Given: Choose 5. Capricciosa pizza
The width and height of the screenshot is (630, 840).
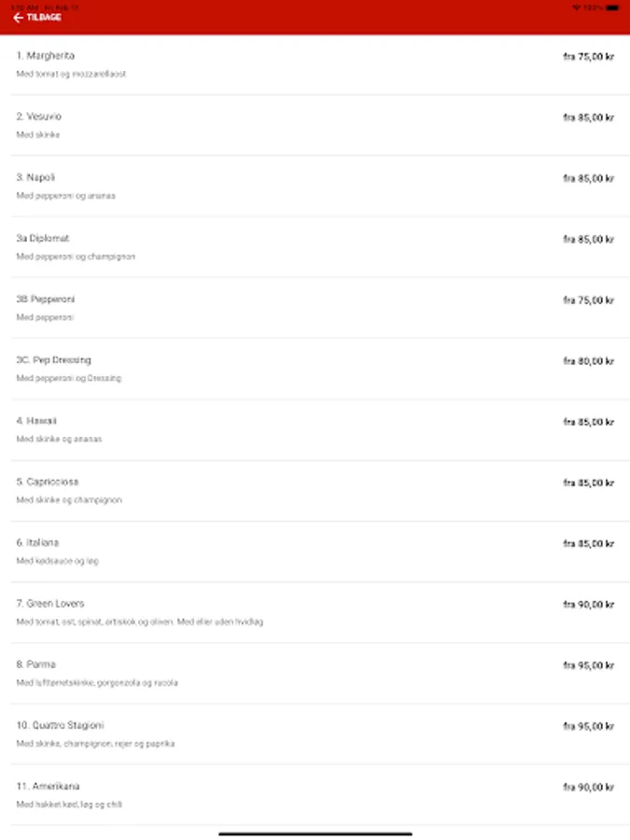Looking at the screenshot, I should 48,482.
